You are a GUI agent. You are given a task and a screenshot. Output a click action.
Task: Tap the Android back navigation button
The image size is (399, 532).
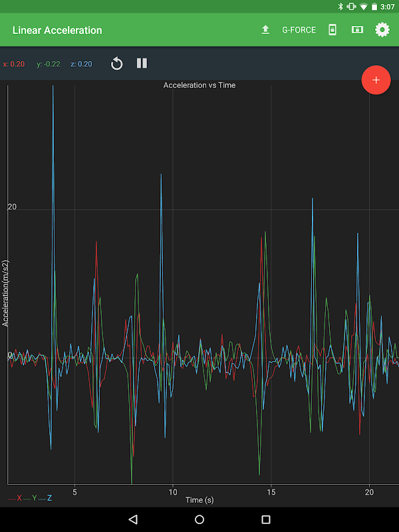click(x=133, y=519)
